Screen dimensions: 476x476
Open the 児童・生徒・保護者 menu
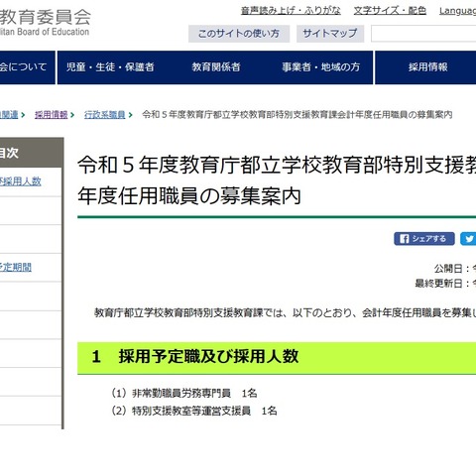110,67
